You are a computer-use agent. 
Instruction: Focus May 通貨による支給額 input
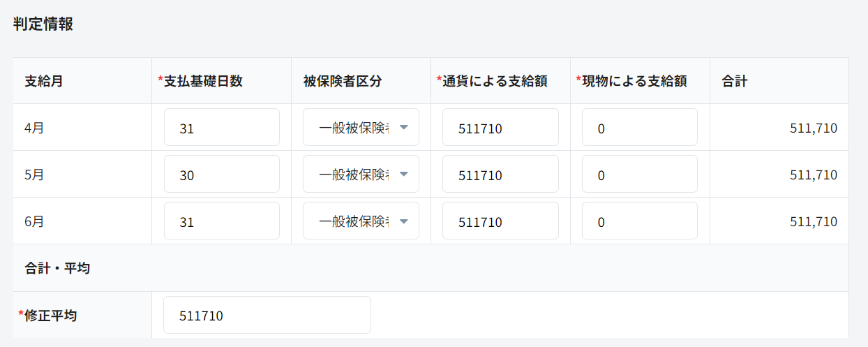[x=500, y=175]
